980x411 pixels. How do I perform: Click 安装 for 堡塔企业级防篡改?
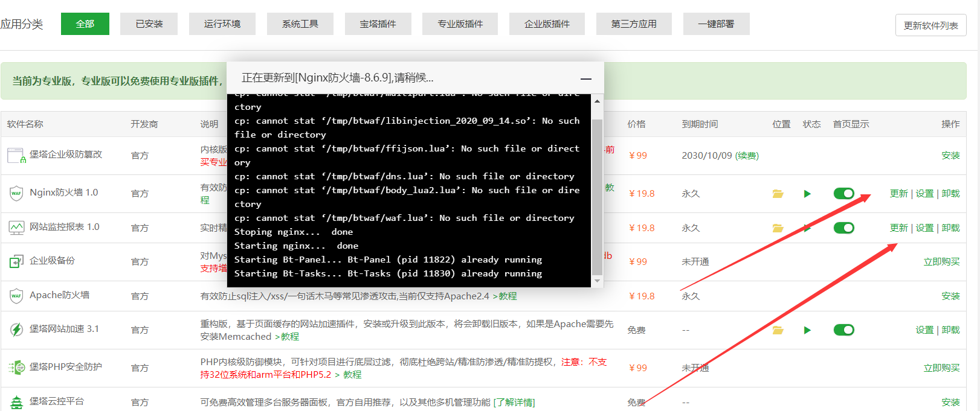pyautogui.click(x=950, y=156)
